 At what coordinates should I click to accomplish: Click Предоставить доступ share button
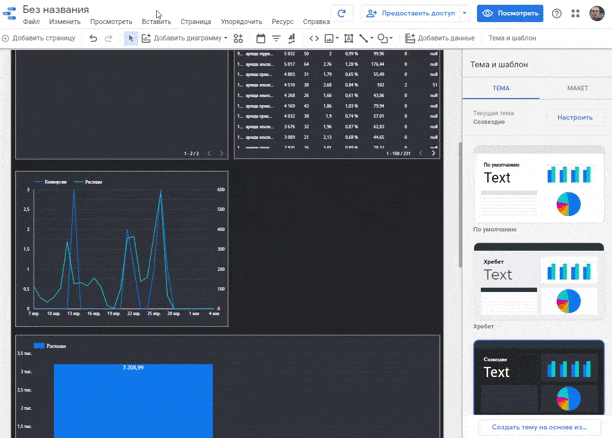point(410,13)
